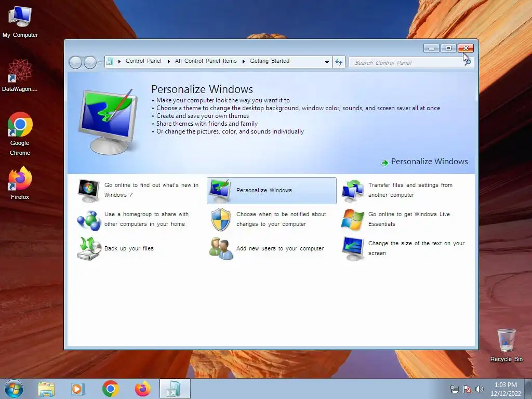Open the My Computer desktop icon
The image size is (532, 399).
click(x=20, y=22)
